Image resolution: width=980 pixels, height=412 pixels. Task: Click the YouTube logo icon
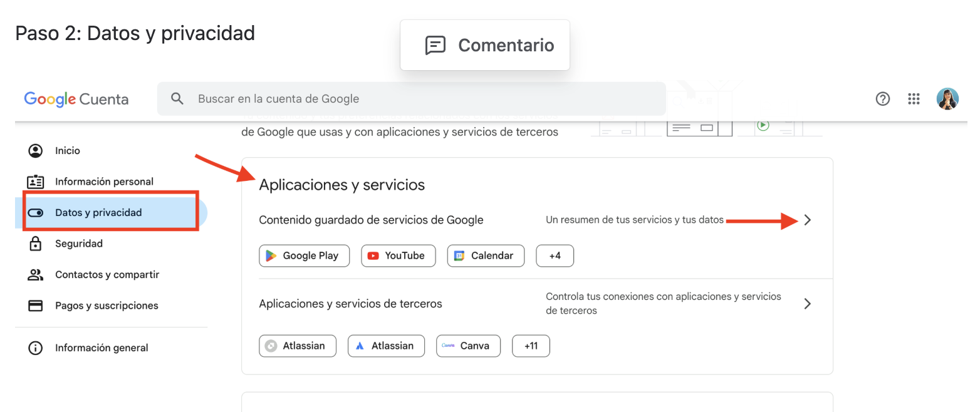click(373, 255)
